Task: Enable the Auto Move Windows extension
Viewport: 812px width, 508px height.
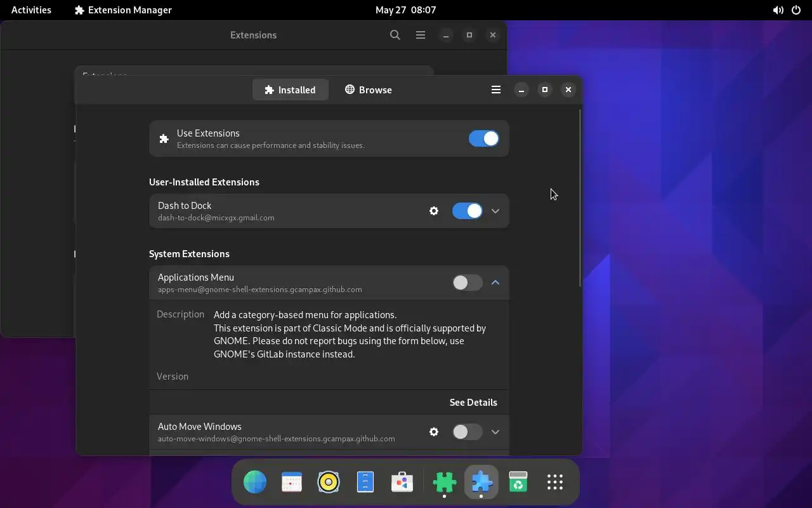Action: tap(467, 432)
